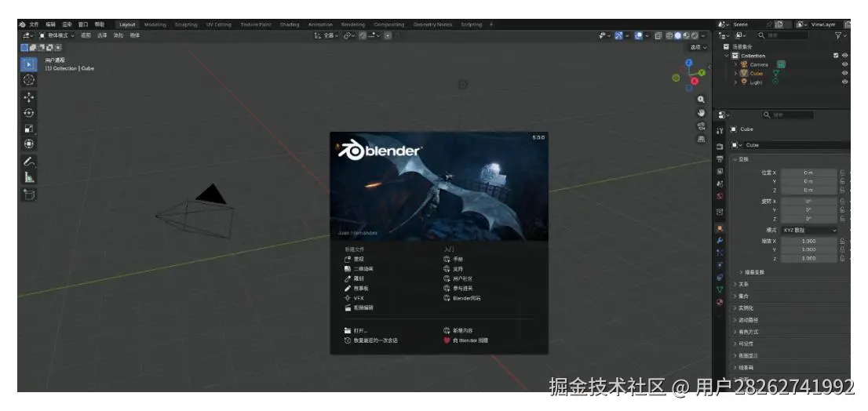Switch perspective/orthographic grid icon

click(x=701, y=140)
